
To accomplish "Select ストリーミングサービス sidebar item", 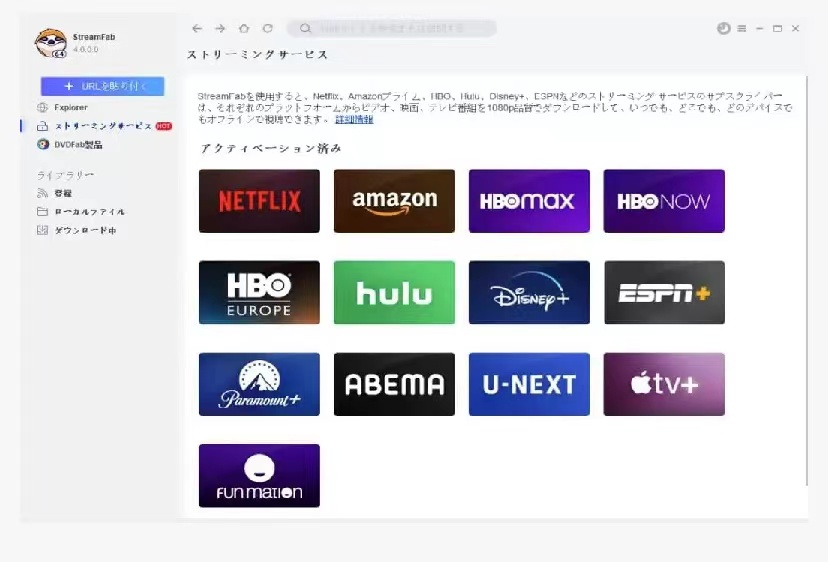I will 103,126.
